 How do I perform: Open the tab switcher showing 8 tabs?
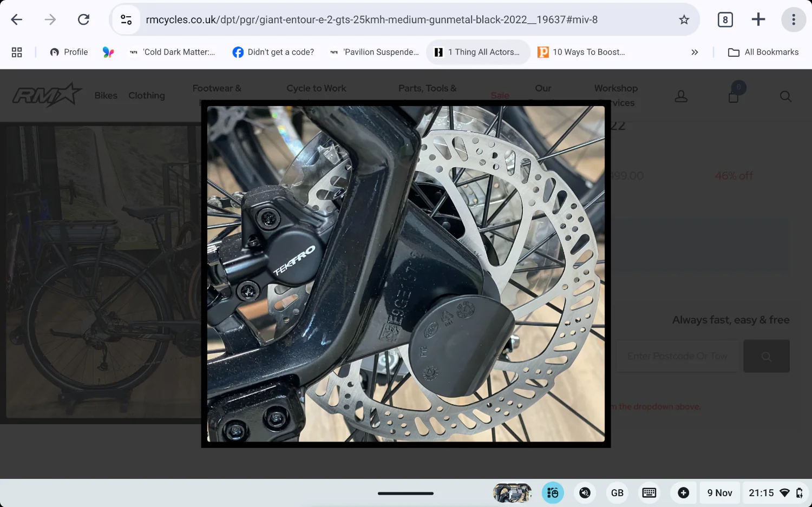click(725, 19)
